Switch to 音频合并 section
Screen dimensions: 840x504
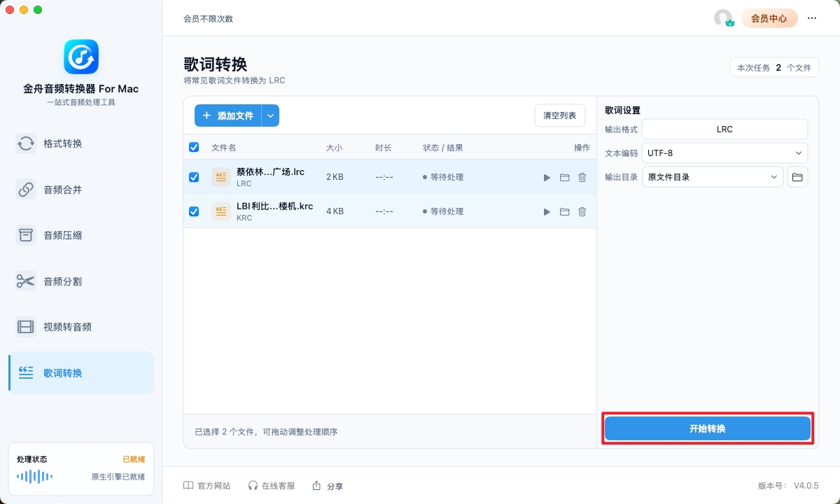pyautogui.click(x=81, y=190)
